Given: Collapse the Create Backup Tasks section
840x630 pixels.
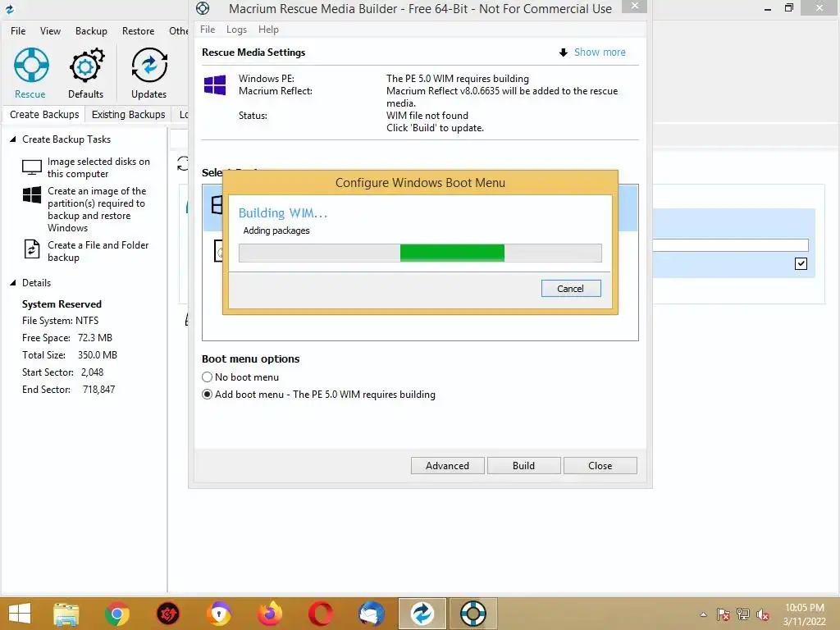Looking at the screenshot, I should tap(13, 139).
